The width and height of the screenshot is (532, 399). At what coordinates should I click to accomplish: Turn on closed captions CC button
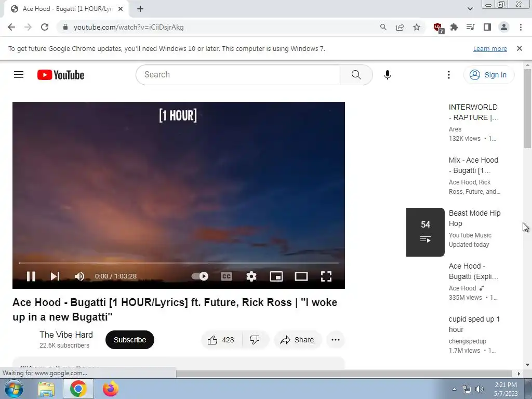227,276
